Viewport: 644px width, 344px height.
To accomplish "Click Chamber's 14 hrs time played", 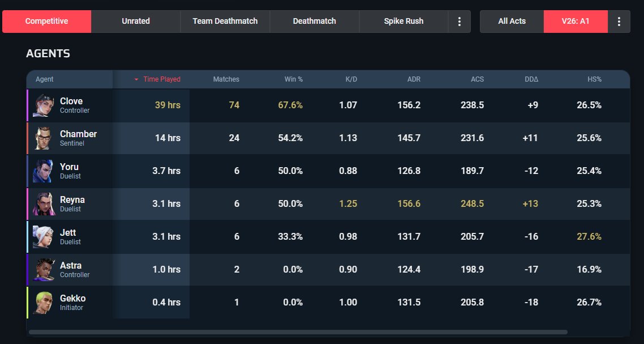I will (x=168, y=138).
